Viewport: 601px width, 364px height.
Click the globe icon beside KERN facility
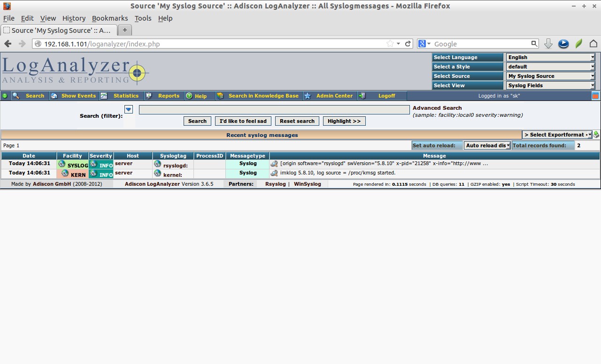(x=65, y=174)
